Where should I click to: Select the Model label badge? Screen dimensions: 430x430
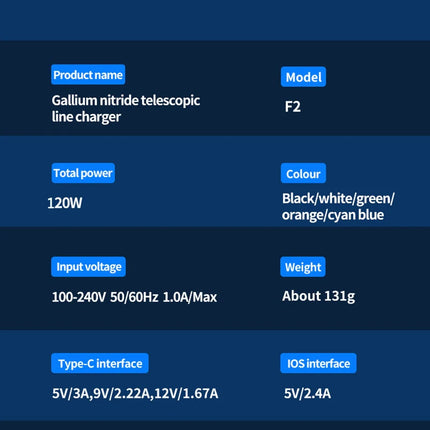[303, 77]
